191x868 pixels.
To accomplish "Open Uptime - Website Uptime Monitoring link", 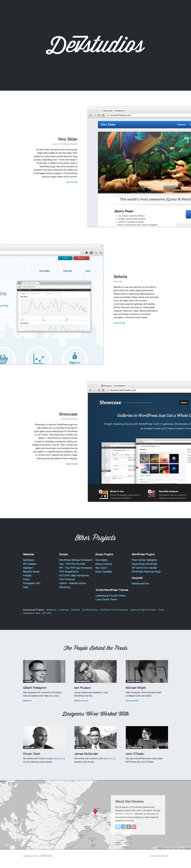I will click(x=72, y=585).
